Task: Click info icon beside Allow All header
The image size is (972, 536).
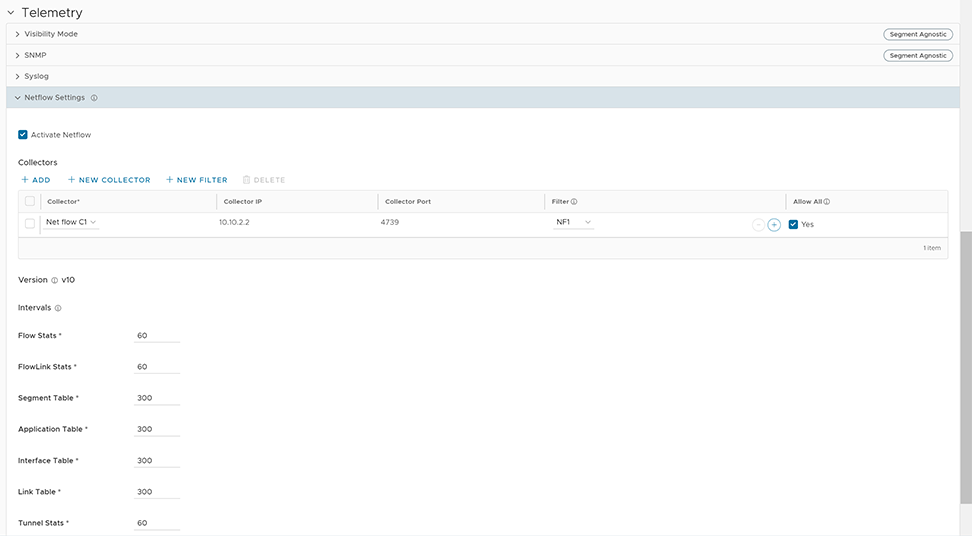Action: pos(827,202)
